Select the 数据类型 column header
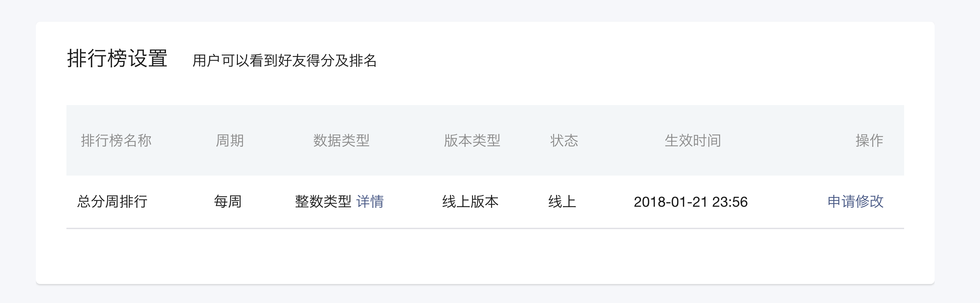The width and height of the screenshot is (980, 303). point(341,140)
